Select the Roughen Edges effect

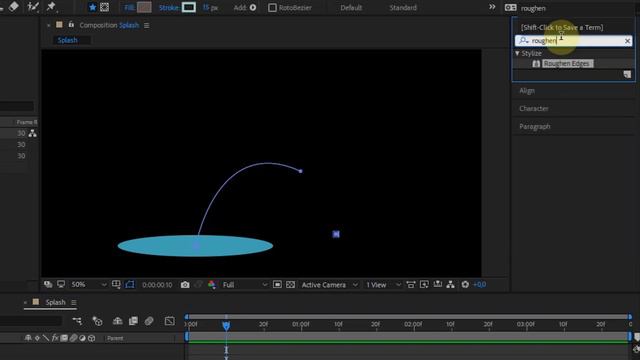pos(567,64)
